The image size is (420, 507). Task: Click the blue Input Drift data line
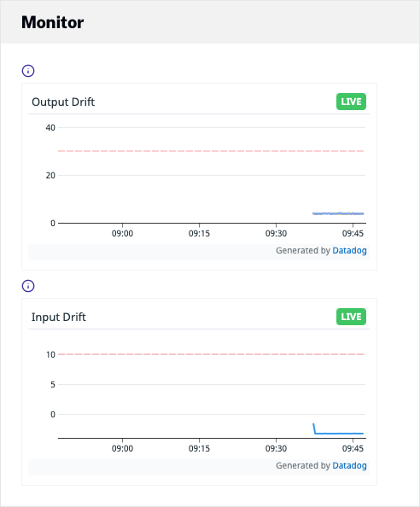tap(340, 434)
